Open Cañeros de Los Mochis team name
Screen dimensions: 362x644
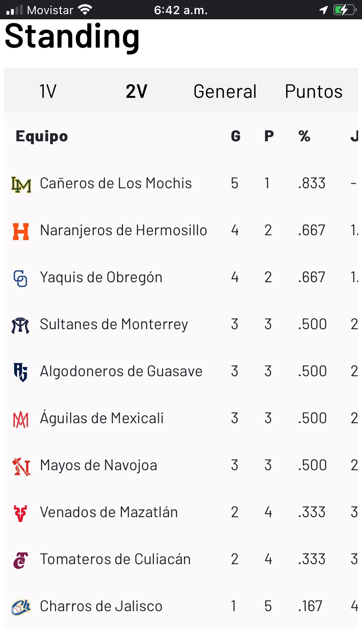pyautogui.click(x=116, y=183)
